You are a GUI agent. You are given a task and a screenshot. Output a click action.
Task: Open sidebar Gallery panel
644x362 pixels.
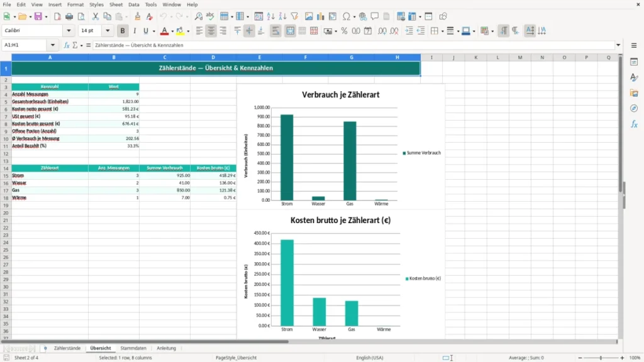pos(634,93)
